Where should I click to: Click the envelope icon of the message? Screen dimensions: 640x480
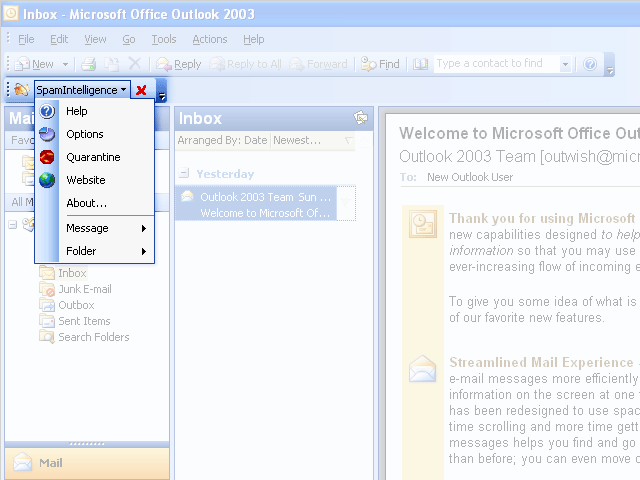click(x=187, y=196)
